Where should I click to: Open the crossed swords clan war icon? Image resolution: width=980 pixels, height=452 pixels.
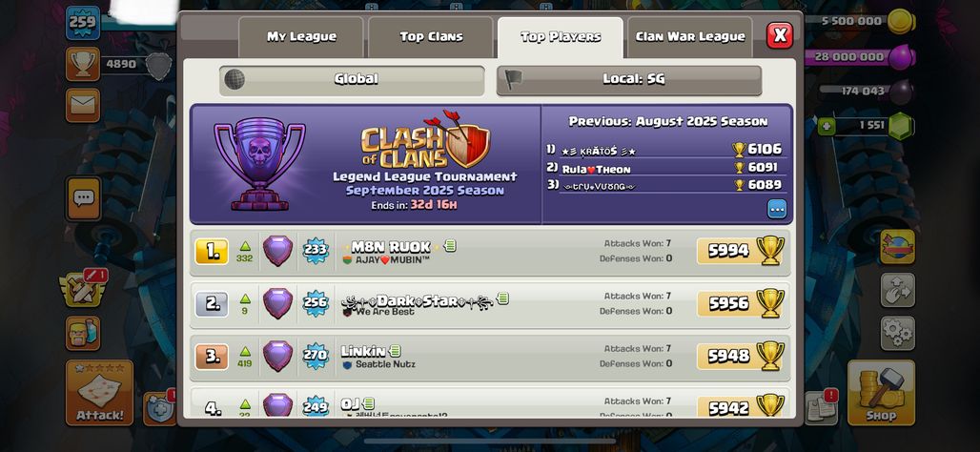click(x=83, y=289)
